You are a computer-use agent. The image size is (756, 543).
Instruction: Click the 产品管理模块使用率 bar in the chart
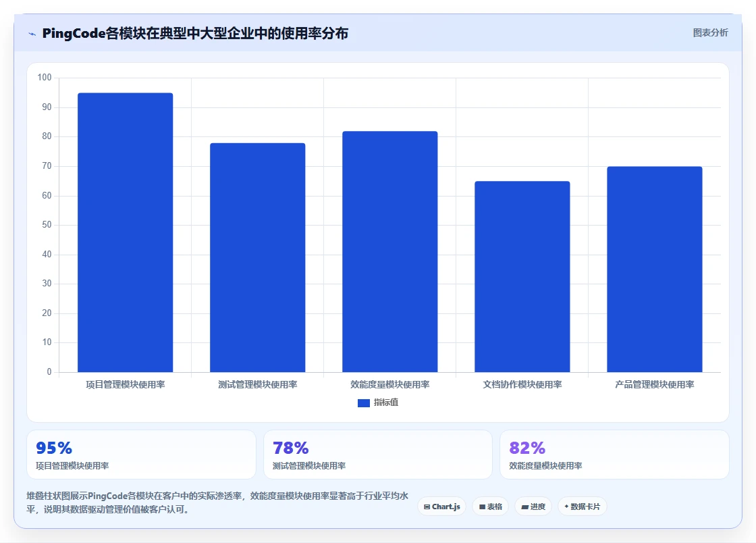tap(654, 269)
